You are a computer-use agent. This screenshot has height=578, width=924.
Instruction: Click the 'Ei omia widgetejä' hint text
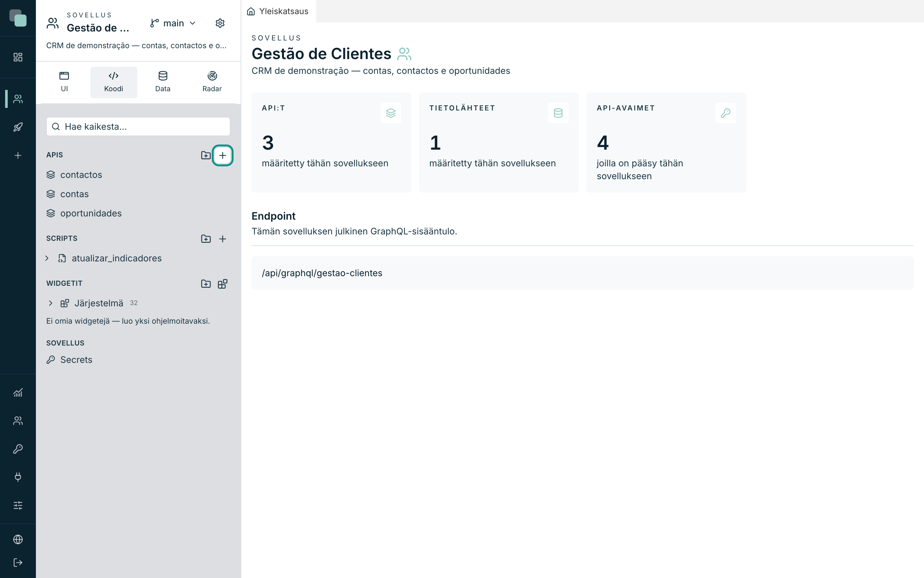[x=128, y=321]
